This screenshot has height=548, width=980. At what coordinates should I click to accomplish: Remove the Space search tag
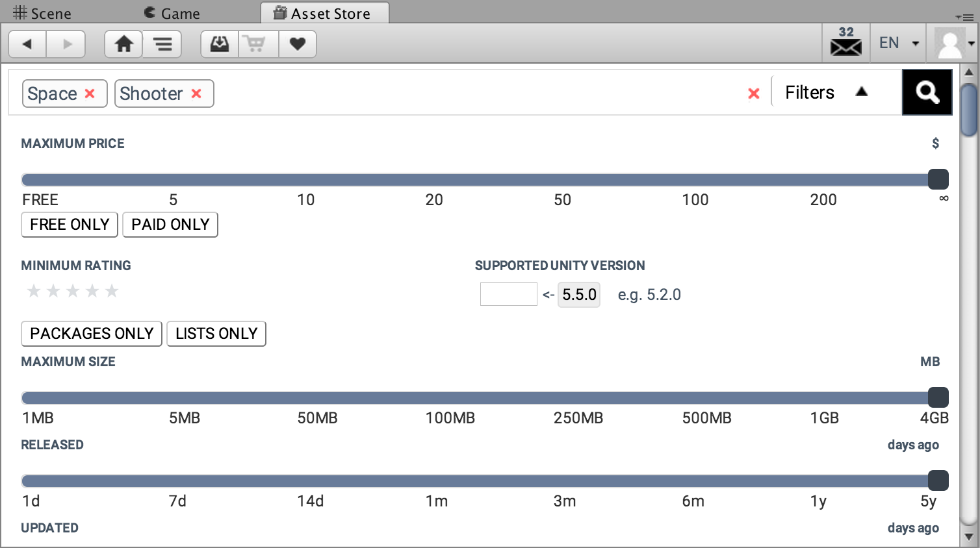pos(90,93)
